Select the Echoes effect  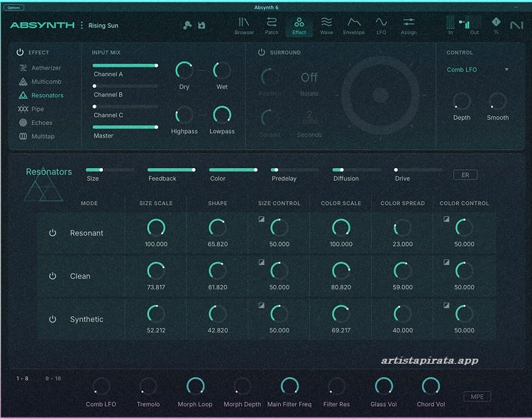(35, 123)
